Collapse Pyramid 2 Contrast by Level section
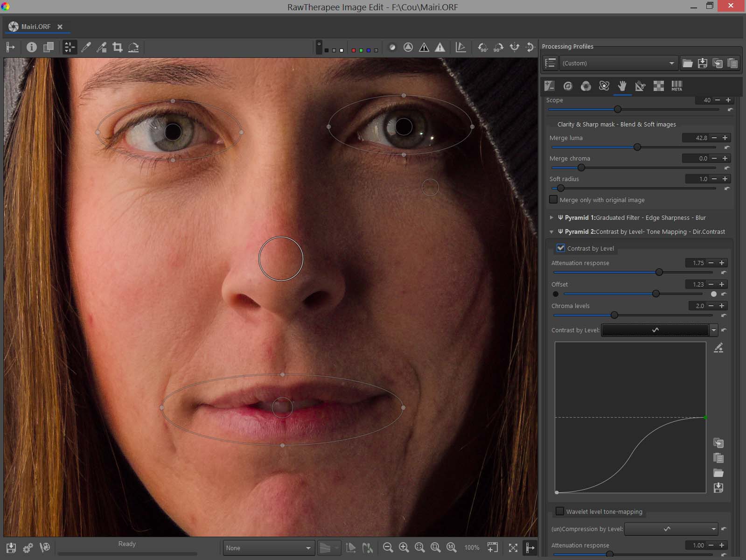The width and height of the screenshot is (746, 560). click(x=552, y=231)
